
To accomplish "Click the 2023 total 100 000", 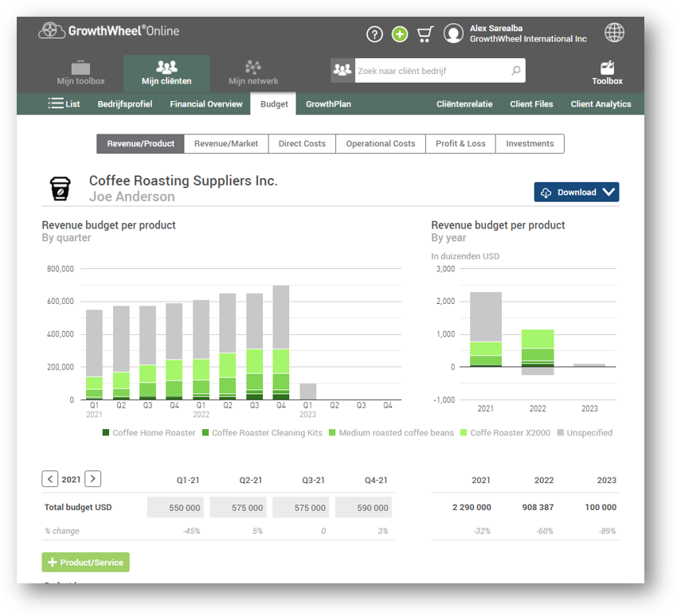I will coord(601,507).
